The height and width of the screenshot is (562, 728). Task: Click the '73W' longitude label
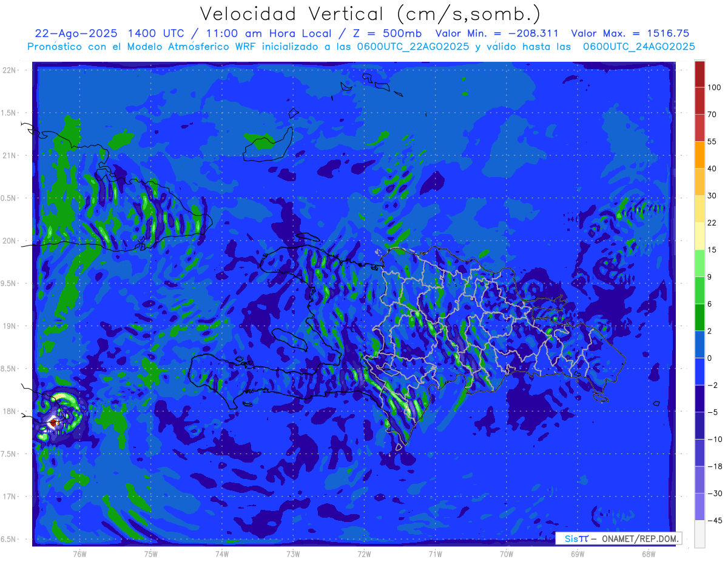pyautogui.click(x=293, y=554)
